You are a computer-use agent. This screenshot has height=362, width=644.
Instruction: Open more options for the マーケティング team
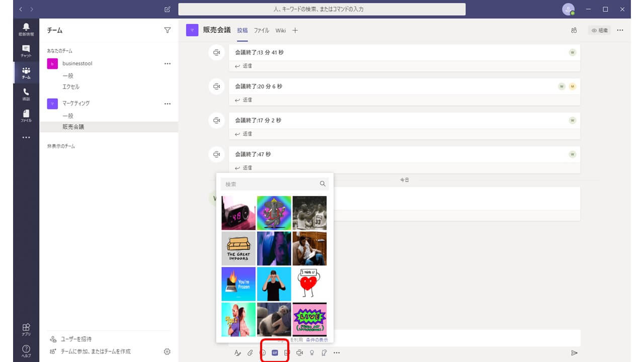point(168,104)
